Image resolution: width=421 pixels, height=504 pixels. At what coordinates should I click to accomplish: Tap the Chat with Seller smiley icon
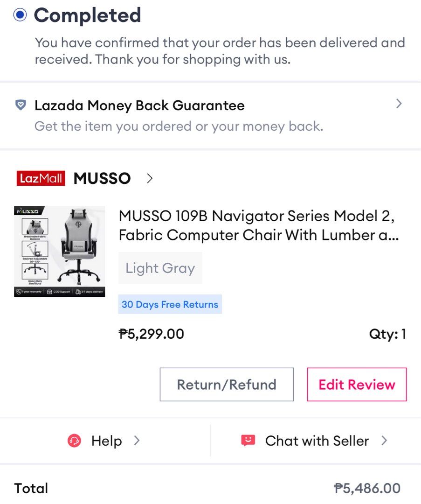click(248, 441)
